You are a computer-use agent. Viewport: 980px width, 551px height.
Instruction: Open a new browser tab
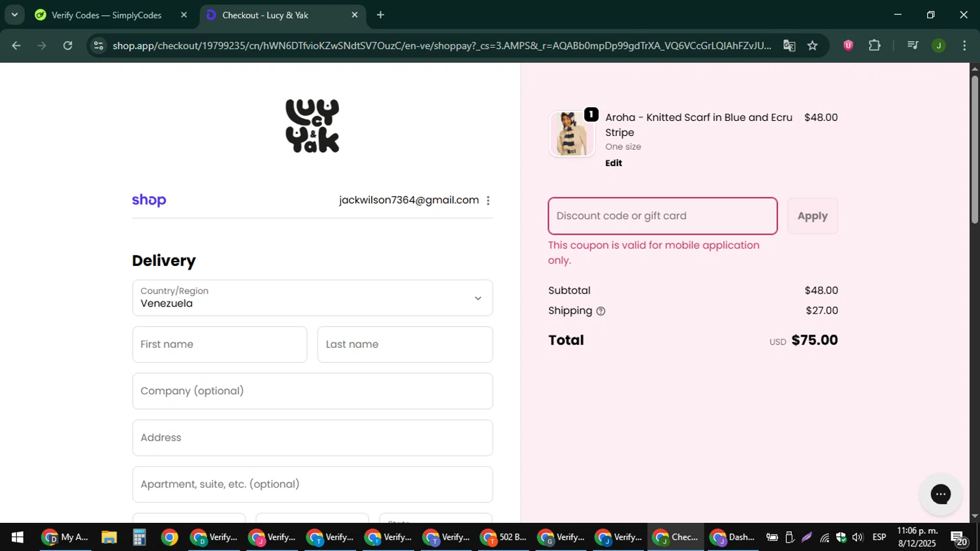[x=380, y=15]
